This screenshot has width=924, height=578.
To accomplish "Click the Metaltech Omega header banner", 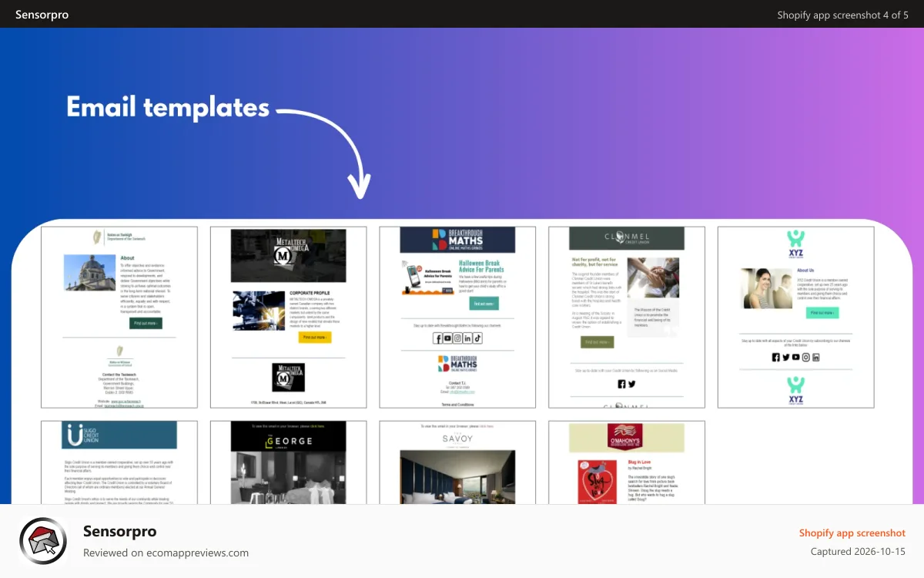I will tap(289, 255).
